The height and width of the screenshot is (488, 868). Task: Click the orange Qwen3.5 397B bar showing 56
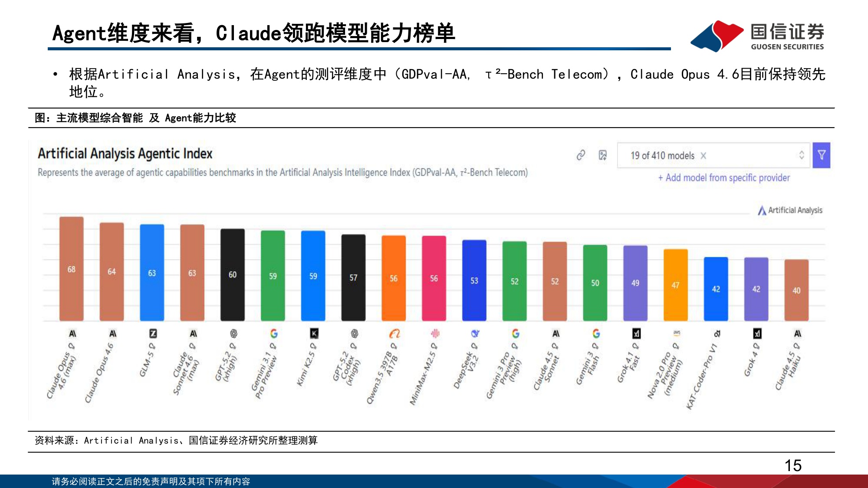394,278
